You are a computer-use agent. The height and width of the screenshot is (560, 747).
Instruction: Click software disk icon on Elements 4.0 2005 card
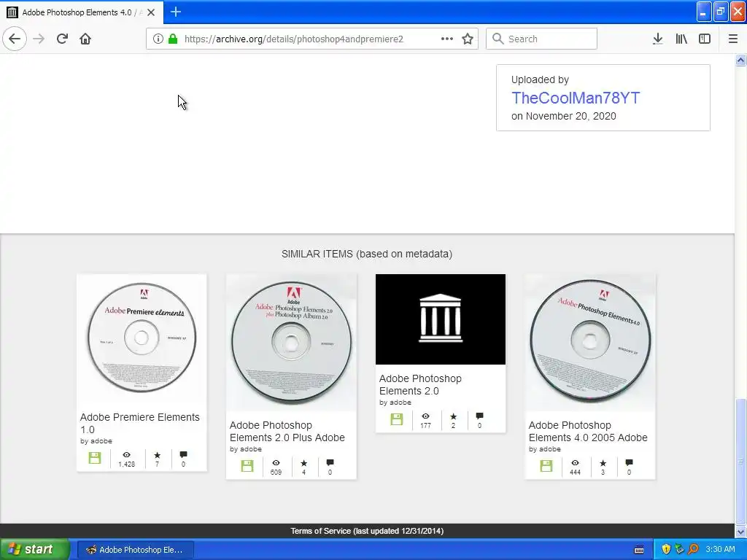pyautogui.click(x=546, y=466)
